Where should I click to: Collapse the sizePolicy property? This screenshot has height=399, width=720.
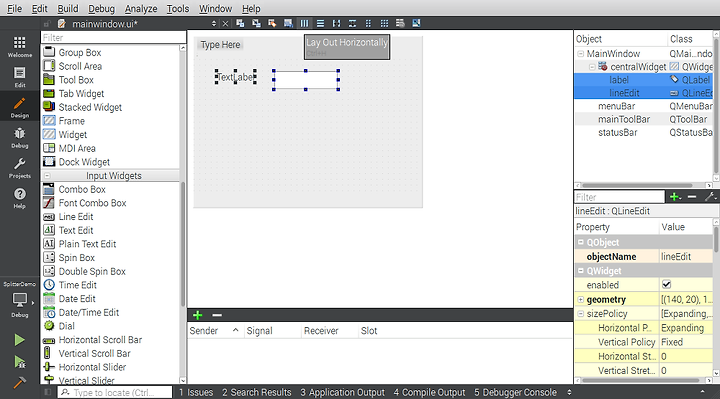point(580,314)
